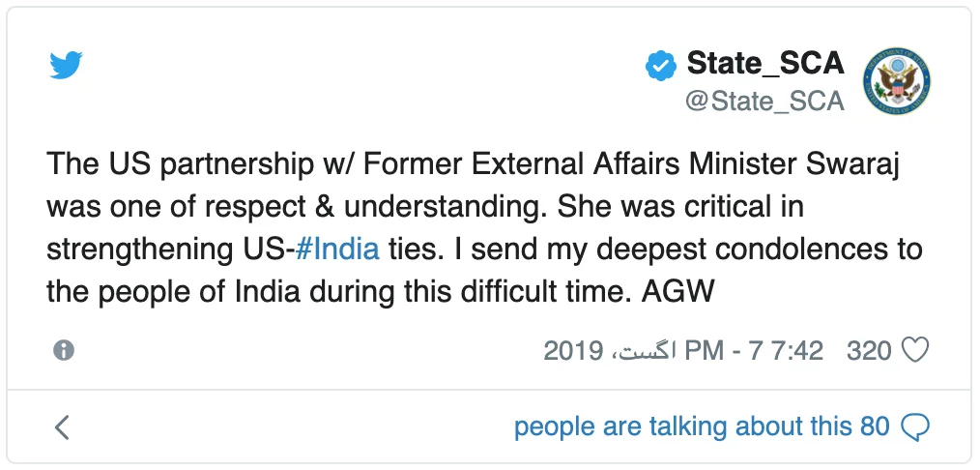The width and height of the screenshot is (980, 470).
Task: Click the year 2019 in the date
Action: [573, 351]
